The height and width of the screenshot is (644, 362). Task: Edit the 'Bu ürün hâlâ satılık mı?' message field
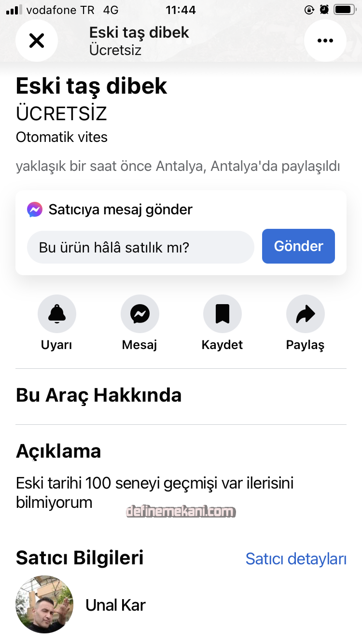(140, 247)
